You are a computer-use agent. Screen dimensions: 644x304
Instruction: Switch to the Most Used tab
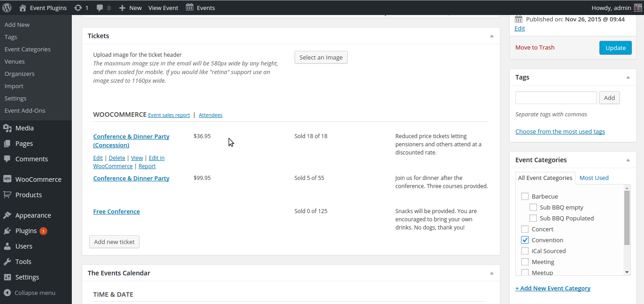pyautogui.click(x=594, y=178)
